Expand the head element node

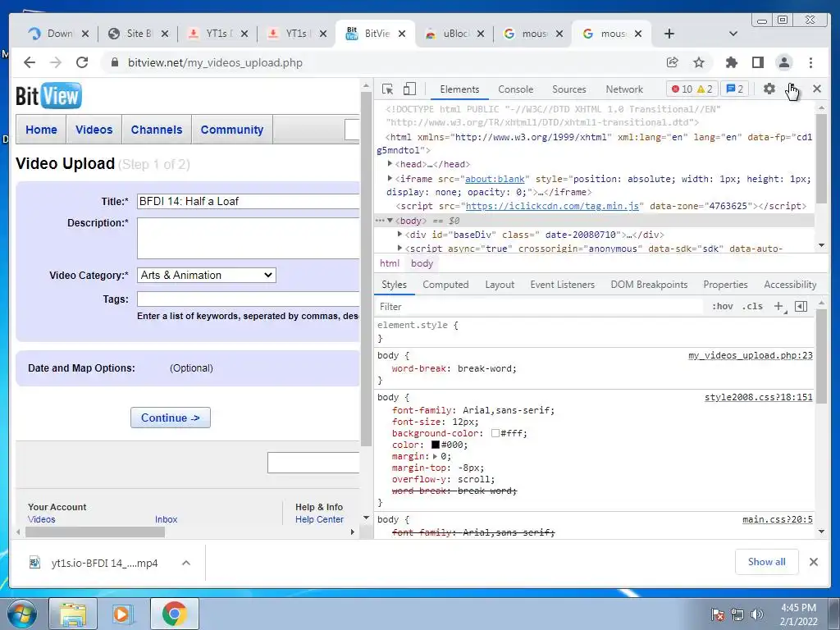tap(390, 164)
